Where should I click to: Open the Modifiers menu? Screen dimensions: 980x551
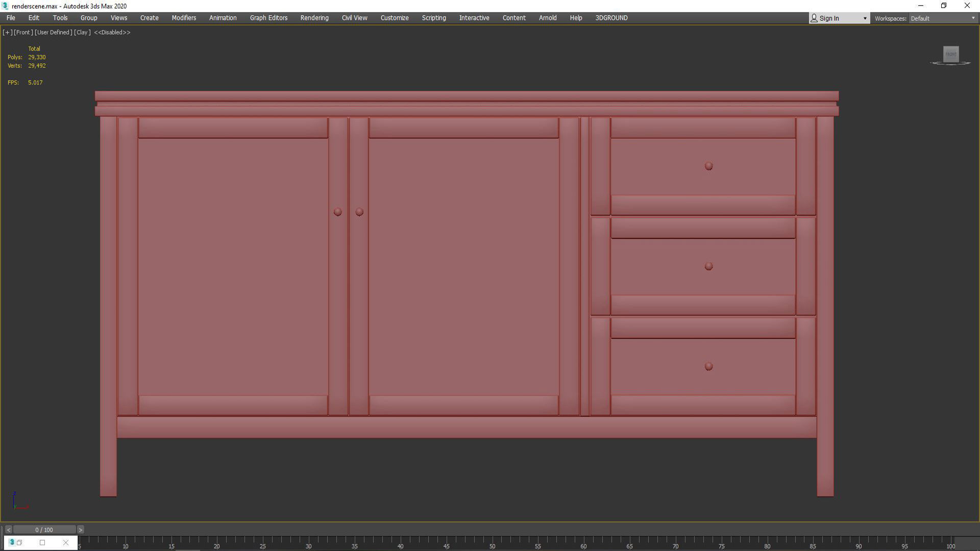point(184,18)
